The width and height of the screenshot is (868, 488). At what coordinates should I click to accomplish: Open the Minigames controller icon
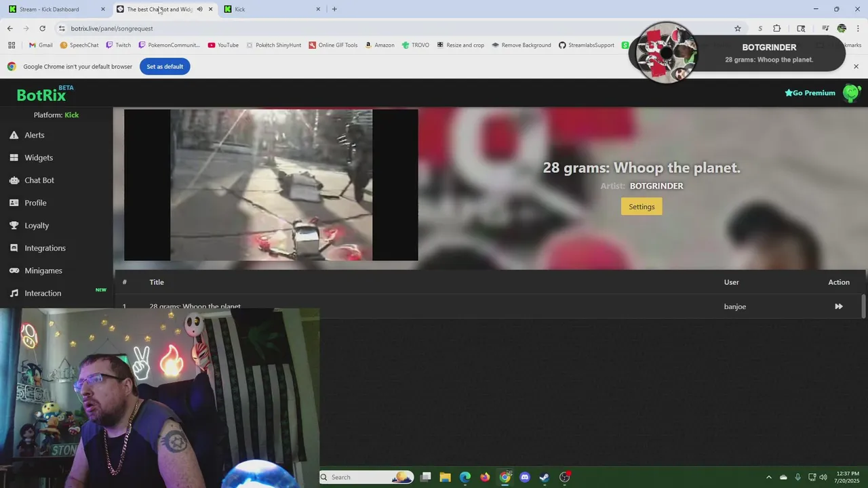(x=14, y=270)
